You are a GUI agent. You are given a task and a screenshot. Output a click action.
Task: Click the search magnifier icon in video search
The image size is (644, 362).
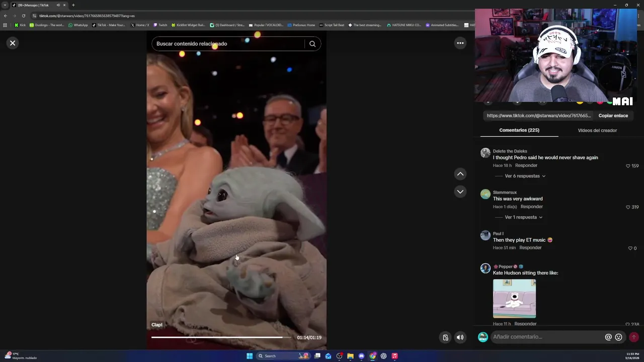point(312,44)
